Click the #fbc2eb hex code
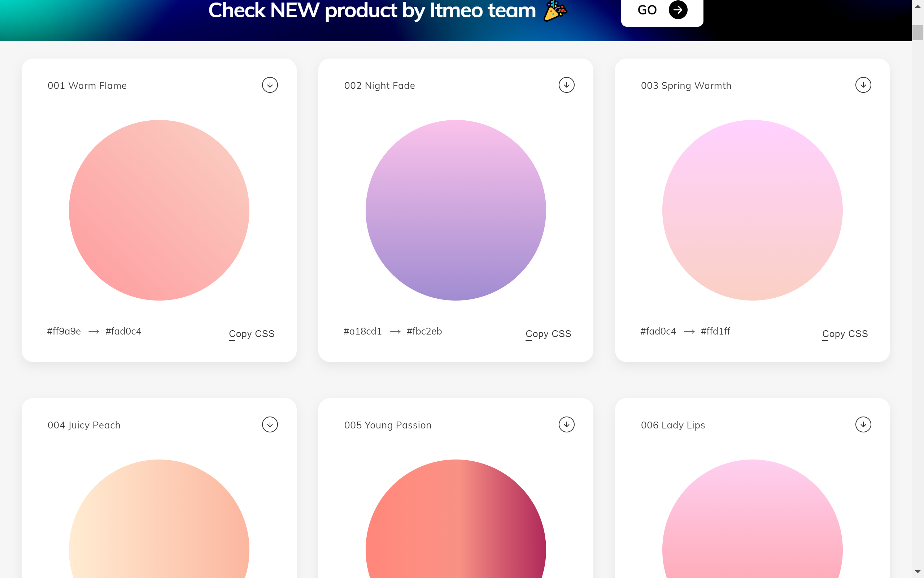 [424, 331]
